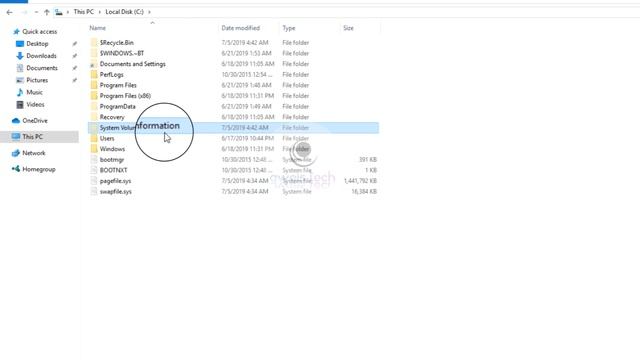This screenshot has width=640, height=360.
Task: Expand chevron after Local Disk (C:)
Action: coord(149,12)
